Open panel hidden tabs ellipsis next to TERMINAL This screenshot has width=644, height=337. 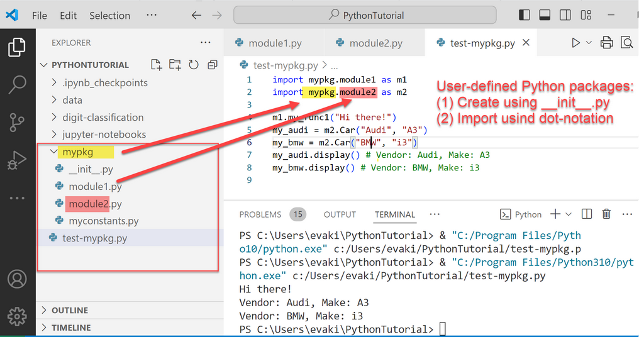(x=435, y=214)
